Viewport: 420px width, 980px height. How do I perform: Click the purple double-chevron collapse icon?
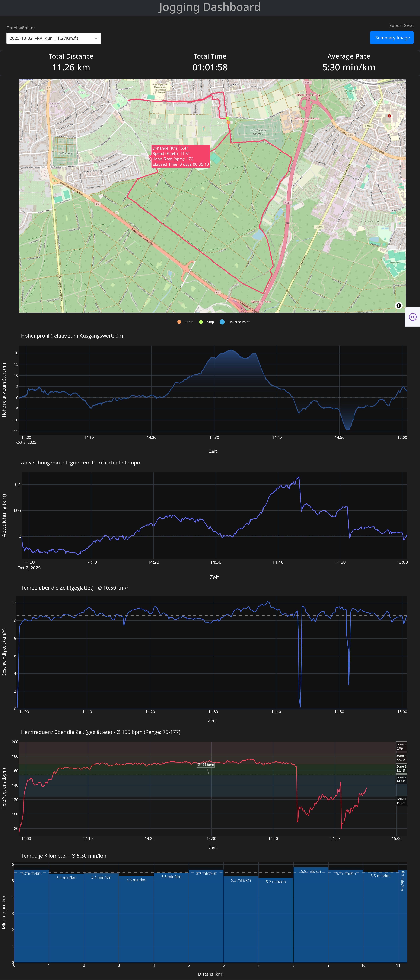pos(412,317)
